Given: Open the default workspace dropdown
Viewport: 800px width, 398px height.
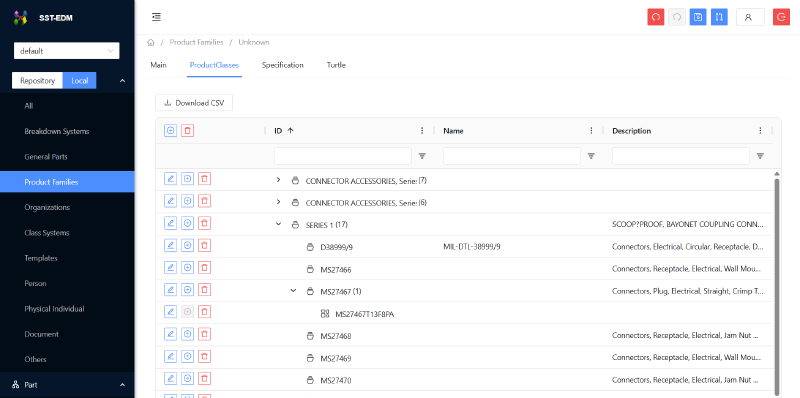Looking at the screenshot, I should pos(66,51).
